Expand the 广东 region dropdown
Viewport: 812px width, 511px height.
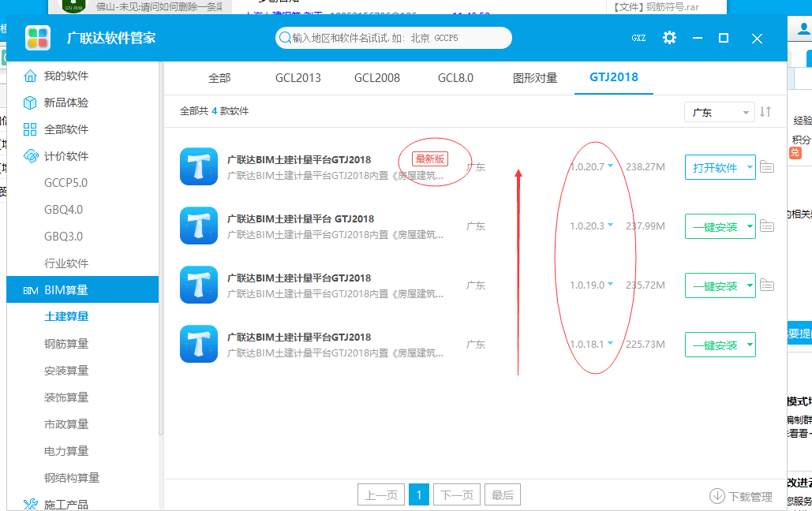pyautogui.click(x=720, y=112)
